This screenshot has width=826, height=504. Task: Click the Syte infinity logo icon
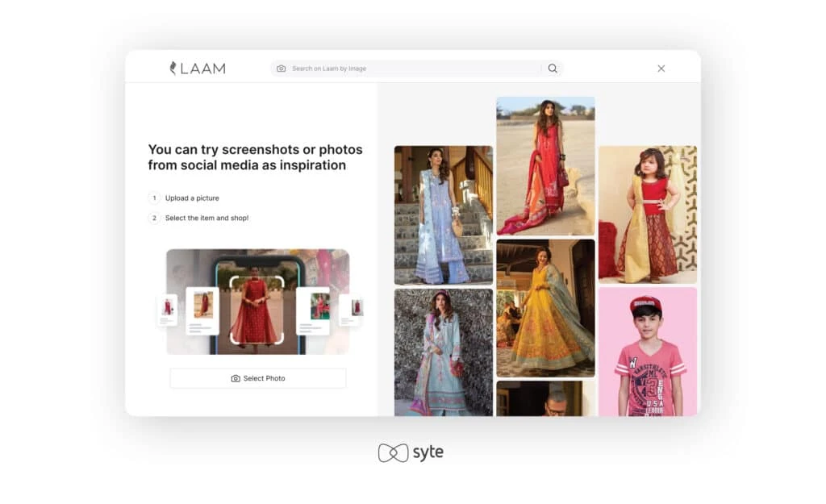coord(393,452)
